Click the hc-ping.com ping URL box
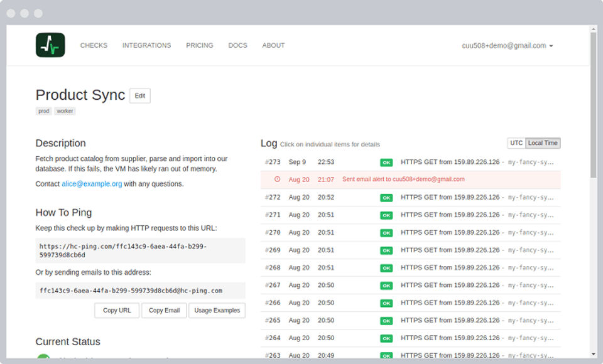This screenshot has height=364, width=603. click(x=140, y=250)
